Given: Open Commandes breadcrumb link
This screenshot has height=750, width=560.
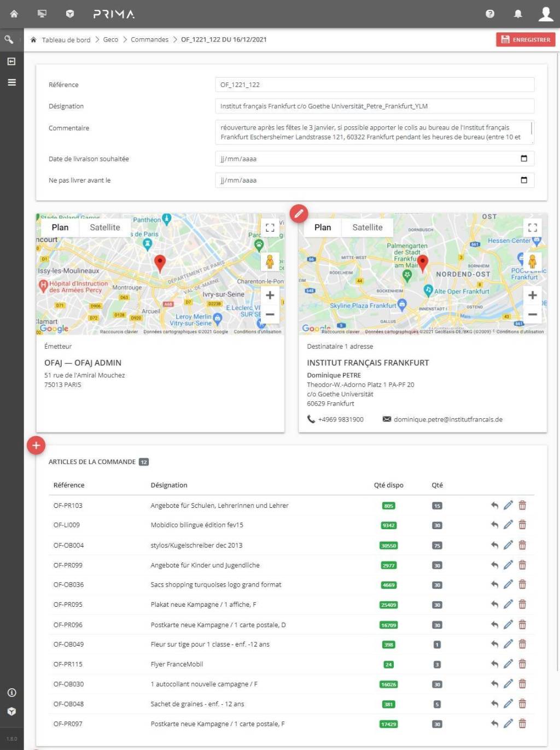Looking at the screenshot, I should click(149, 39).
